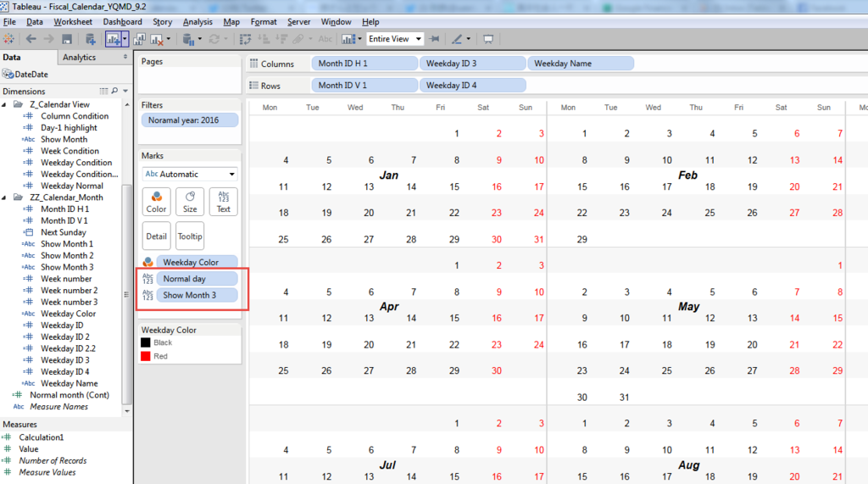Click the Noramal year: 2016 filter pill
The image size is (868, 484).
pyautogui.click(x=190, y=120)
